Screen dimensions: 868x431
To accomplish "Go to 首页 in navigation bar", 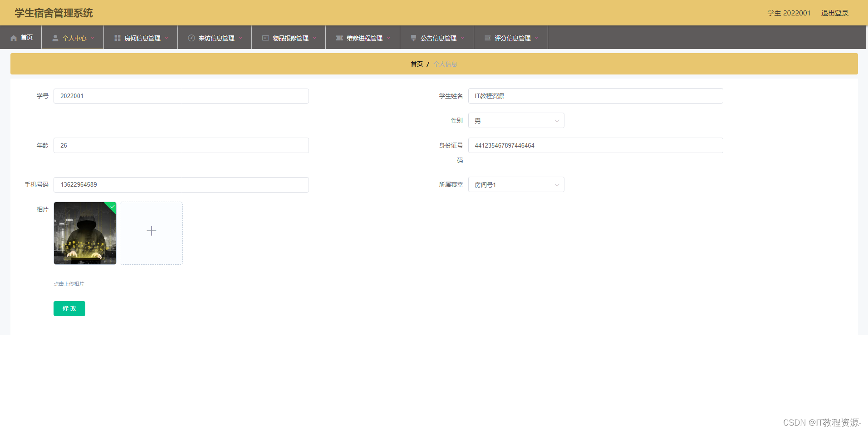I will (27, 38).
